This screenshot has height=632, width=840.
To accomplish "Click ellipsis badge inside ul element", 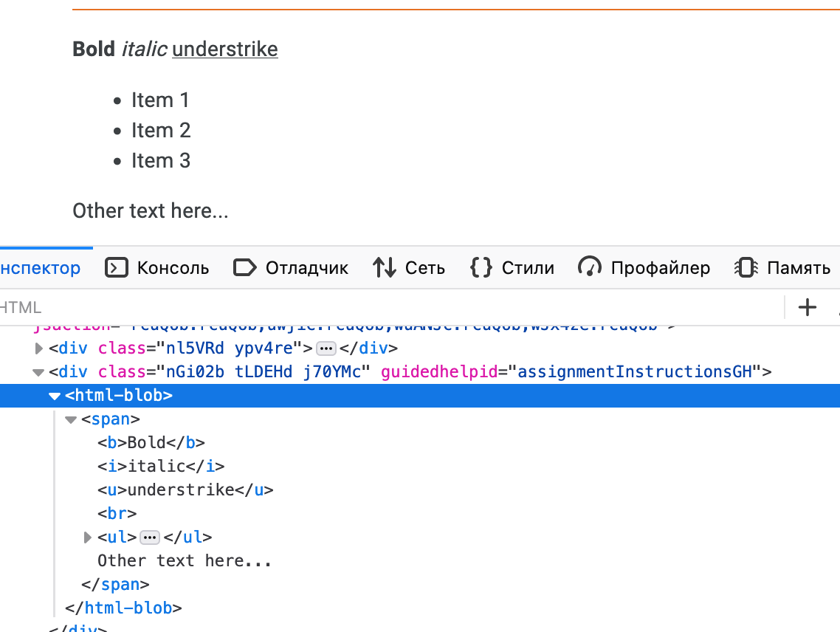I will click(150, 537).
